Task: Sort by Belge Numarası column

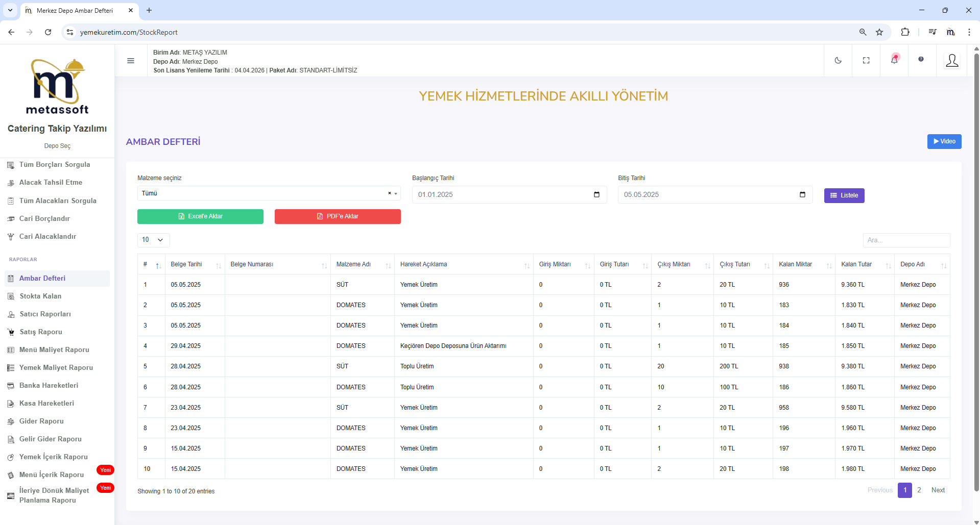Action: (278, 264)
